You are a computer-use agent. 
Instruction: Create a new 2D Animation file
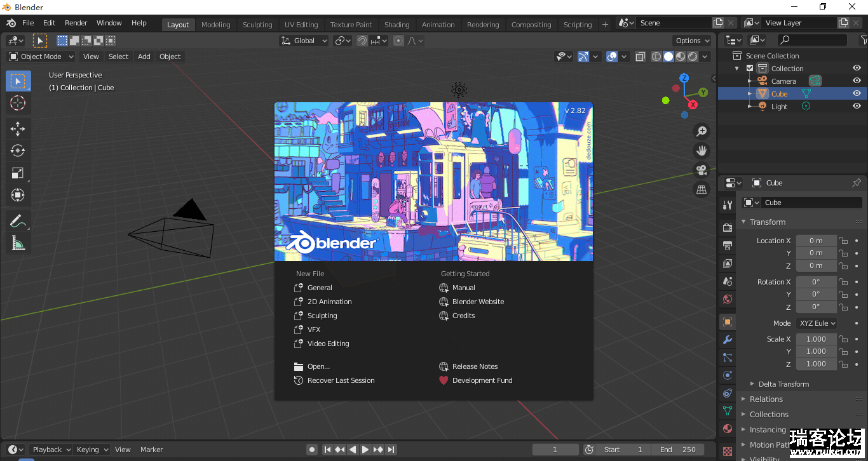click(x=323, y=302)
